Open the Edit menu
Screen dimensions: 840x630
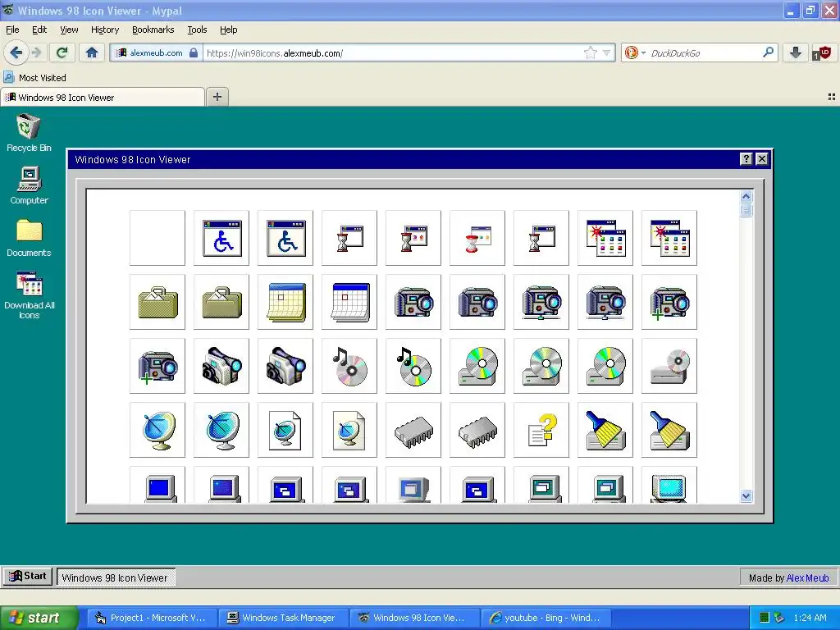[x=39, y=30]
